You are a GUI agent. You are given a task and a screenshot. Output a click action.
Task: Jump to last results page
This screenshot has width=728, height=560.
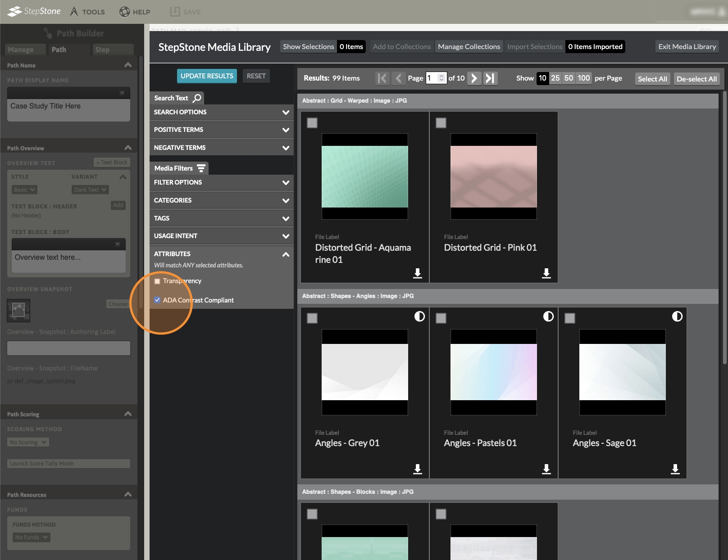(x=490, y=78)
